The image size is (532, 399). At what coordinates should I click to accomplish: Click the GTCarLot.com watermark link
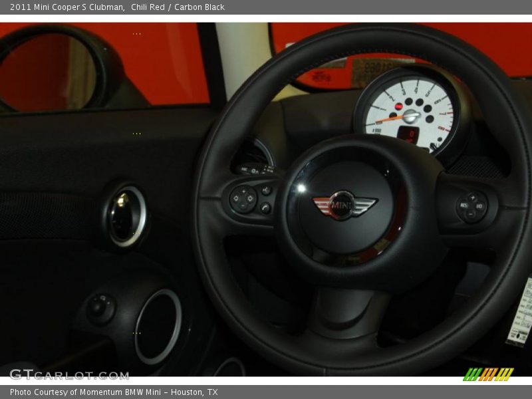coord(69,375)
